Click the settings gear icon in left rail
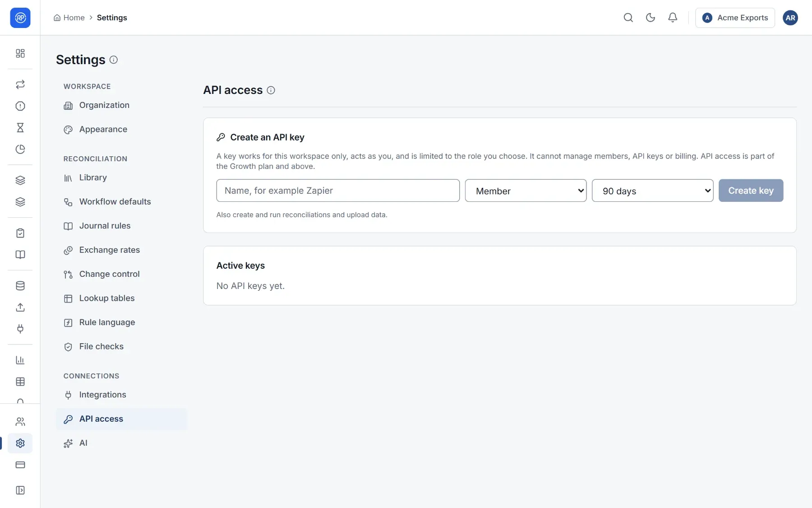This screenshot has width=812, height=508. click(20, 443)
